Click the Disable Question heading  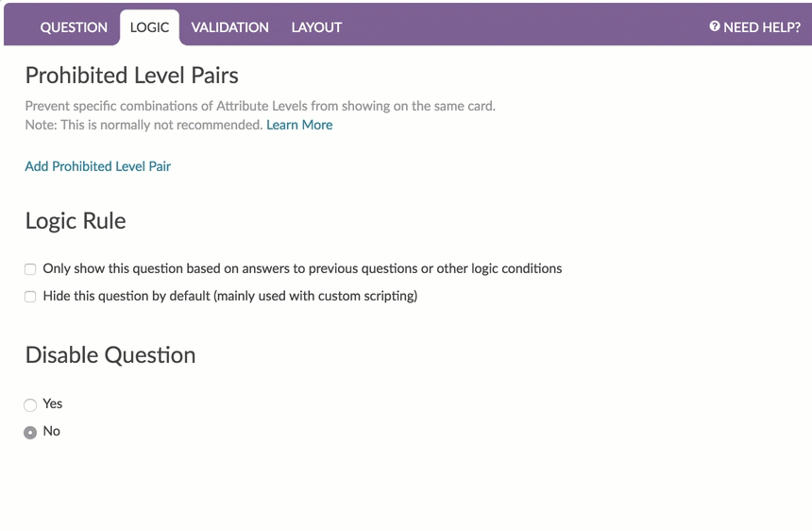point(110,355)
